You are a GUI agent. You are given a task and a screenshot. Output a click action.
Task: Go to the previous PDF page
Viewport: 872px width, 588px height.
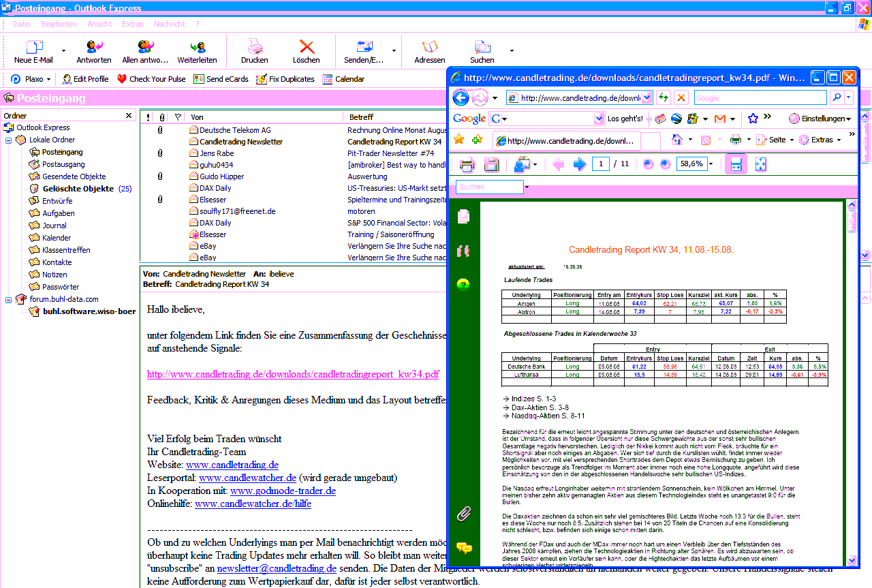coord(559,164)
